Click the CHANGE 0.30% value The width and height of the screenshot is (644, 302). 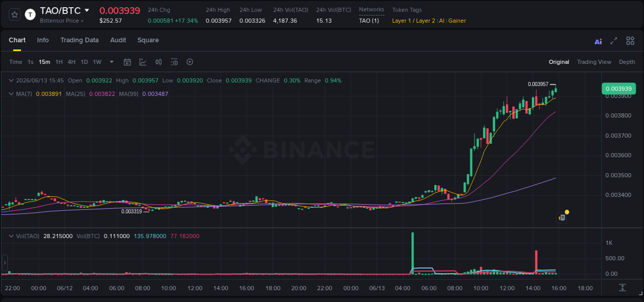292,80
